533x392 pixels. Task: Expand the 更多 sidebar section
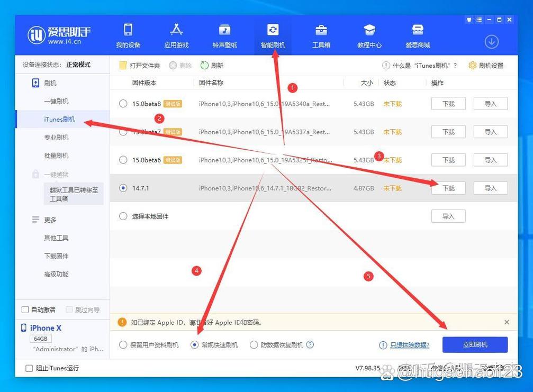49,220
